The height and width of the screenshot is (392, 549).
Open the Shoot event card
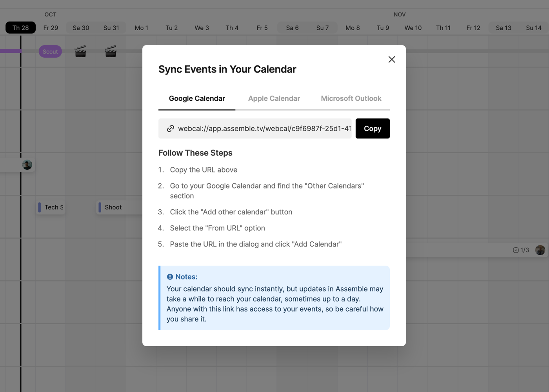coord(113,207)
